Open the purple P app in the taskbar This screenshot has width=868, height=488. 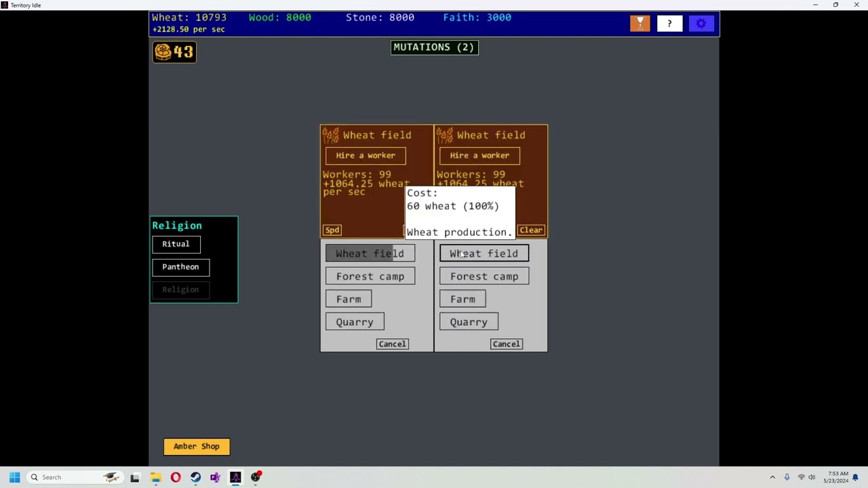(x=216, y=477)
